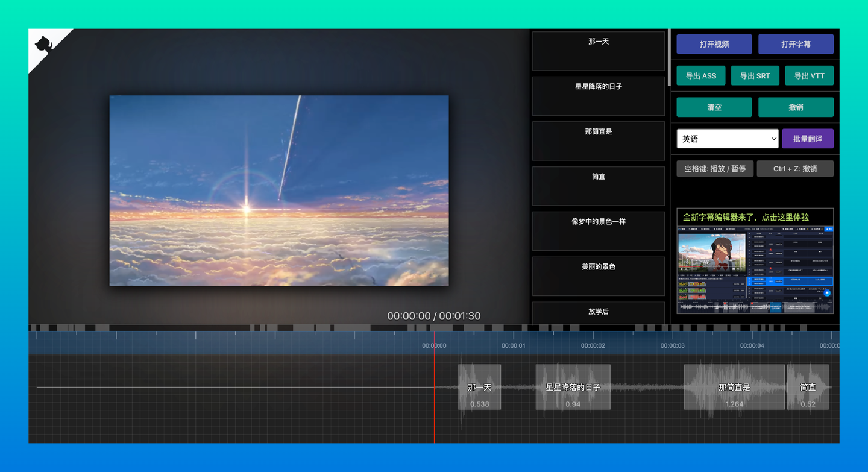Clear all subtitles with 清空

(x=714, y=107)
